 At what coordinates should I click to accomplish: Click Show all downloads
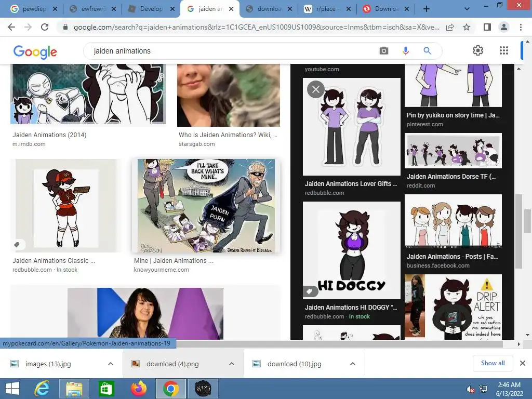tap(493, 363)
